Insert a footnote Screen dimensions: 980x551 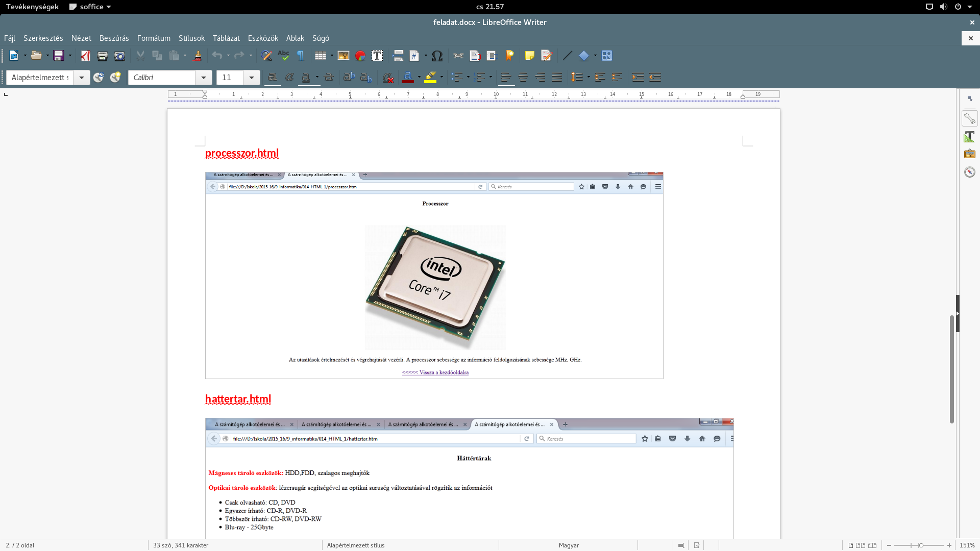pyautogui.click(x=475, y=56)
